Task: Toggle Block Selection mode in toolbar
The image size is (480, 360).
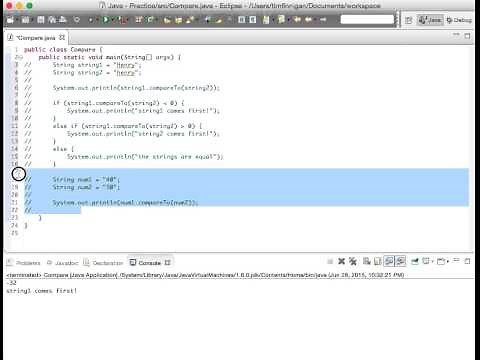Action: (x=242, y=20)
